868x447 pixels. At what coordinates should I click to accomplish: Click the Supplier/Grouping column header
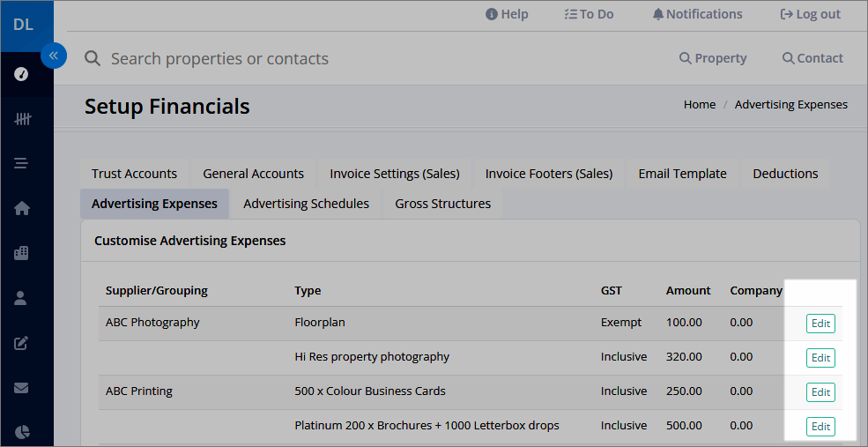[157, 290]
